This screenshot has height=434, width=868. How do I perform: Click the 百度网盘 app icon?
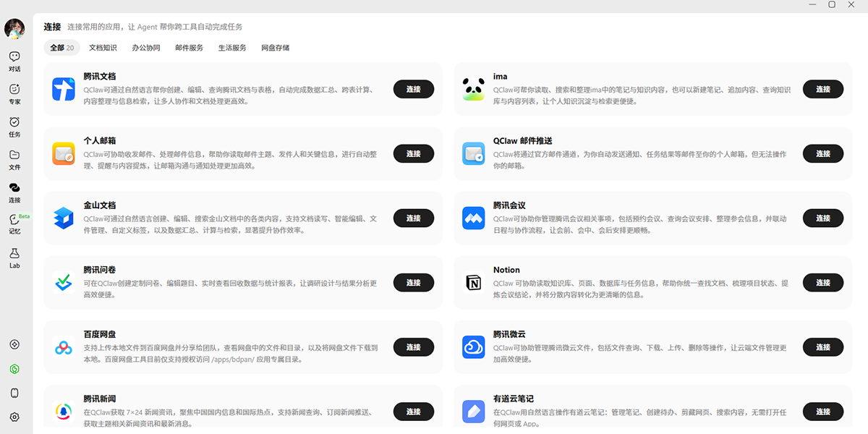[64, 347]
